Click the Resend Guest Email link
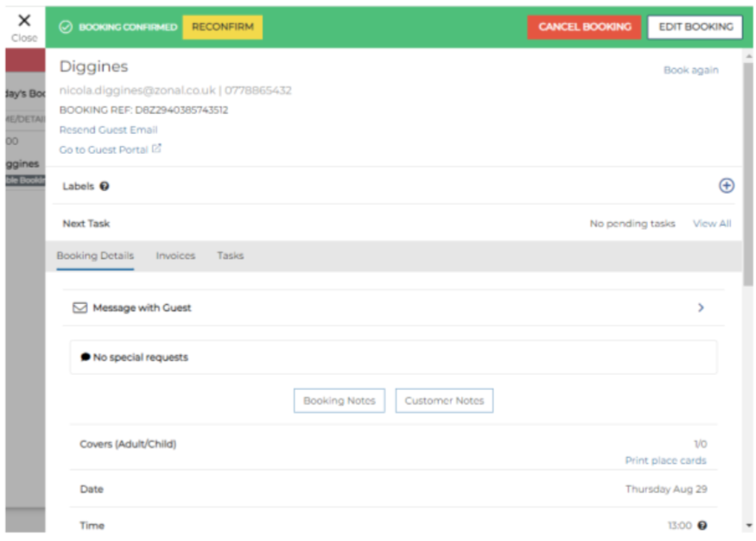 click(x=108, y=130)
